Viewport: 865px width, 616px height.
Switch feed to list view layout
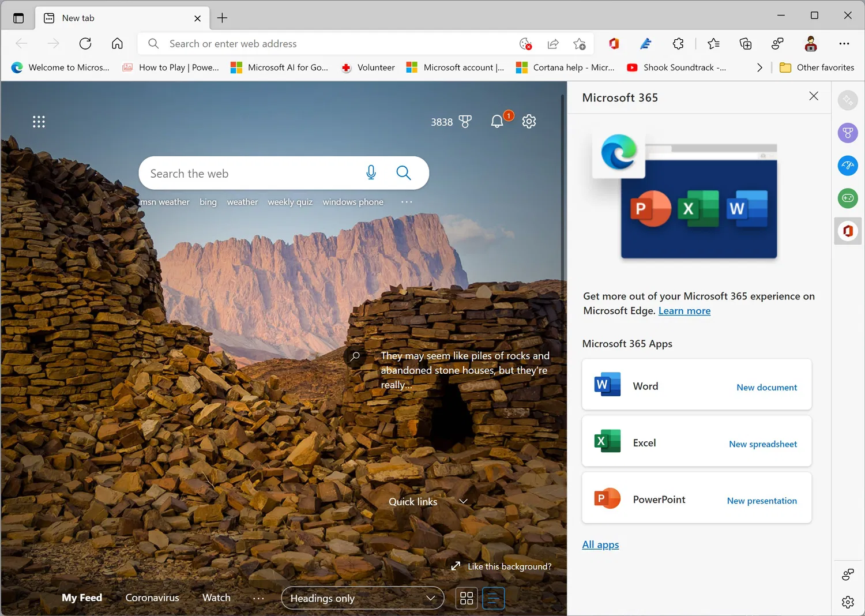[x=493, y=598]
